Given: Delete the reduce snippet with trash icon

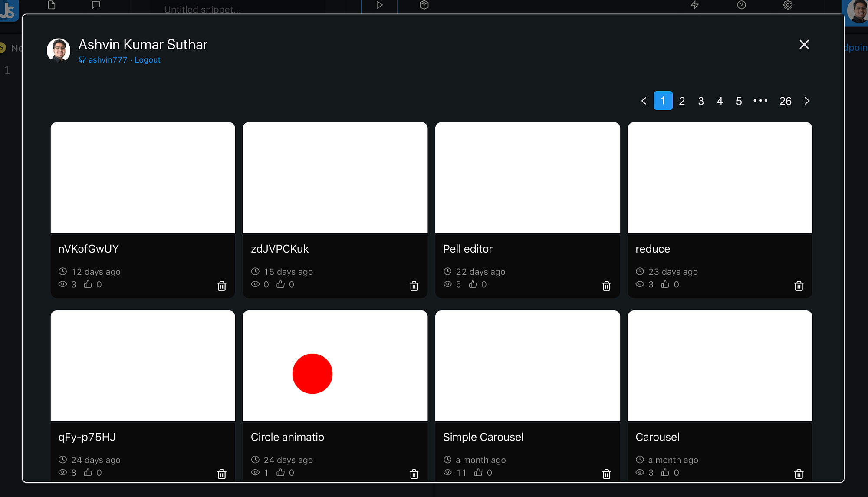Looking at the screenshot, I should tap(799, 286).
